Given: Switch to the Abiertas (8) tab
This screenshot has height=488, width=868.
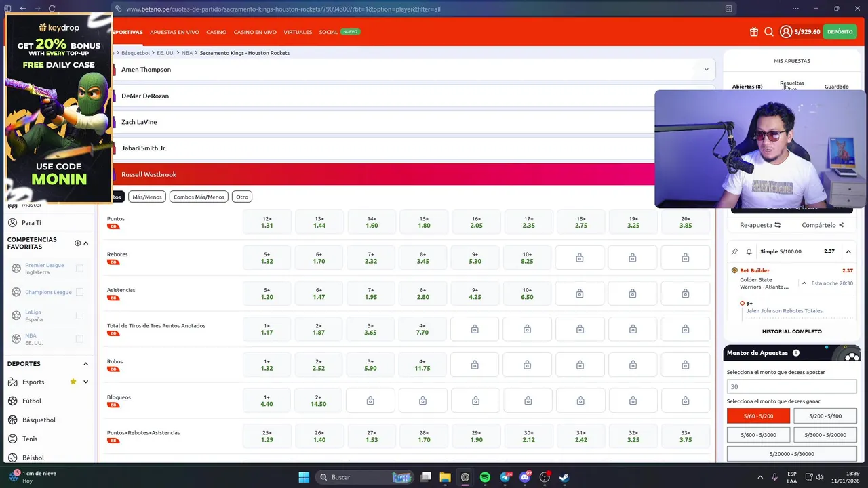Looking at the screenshot, I should [x=747, y=87].
